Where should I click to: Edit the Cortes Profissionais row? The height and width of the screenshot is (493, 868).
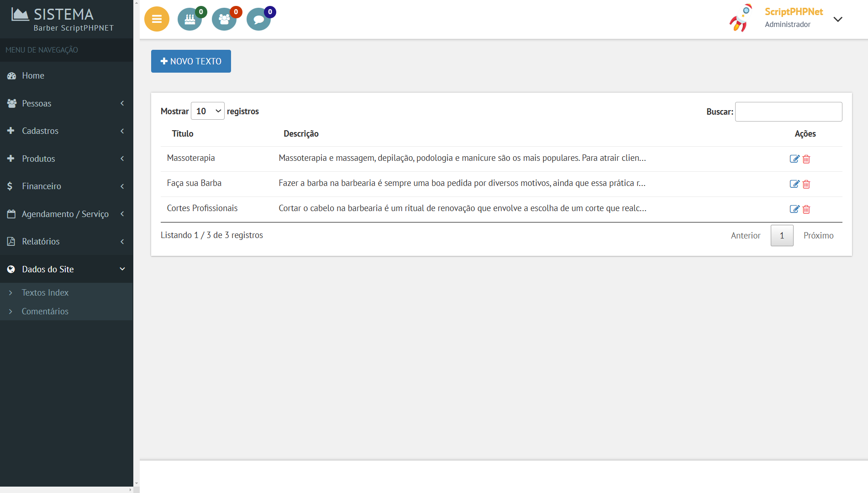coord(794,209)
